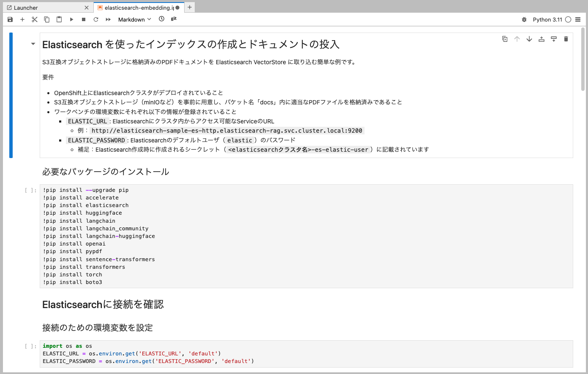Viewport: 588px width, 374px height.
Task: Click the es-elastic-user secret name code text
Action: point(298,150)
